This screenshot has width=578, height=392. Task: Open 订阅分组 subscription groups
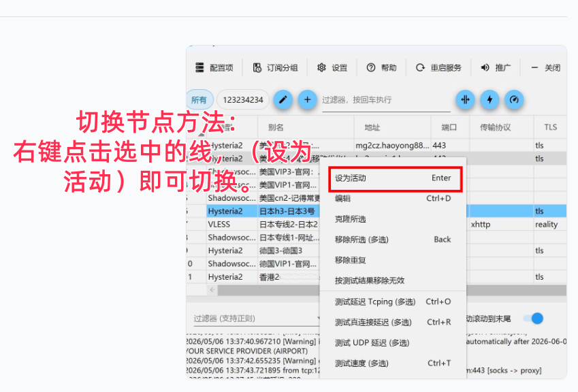click(x=275, y=68)
